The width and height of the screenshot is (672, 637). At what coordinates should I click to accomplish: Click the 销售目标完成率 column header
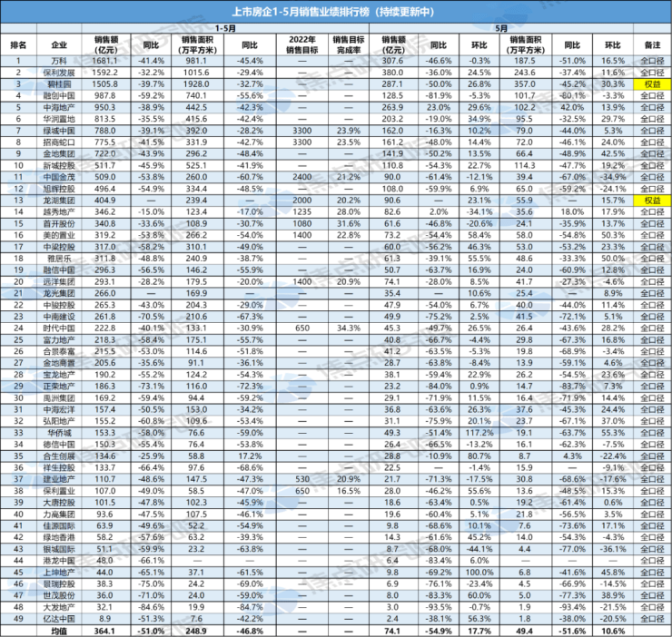click(x=349, y=44)
